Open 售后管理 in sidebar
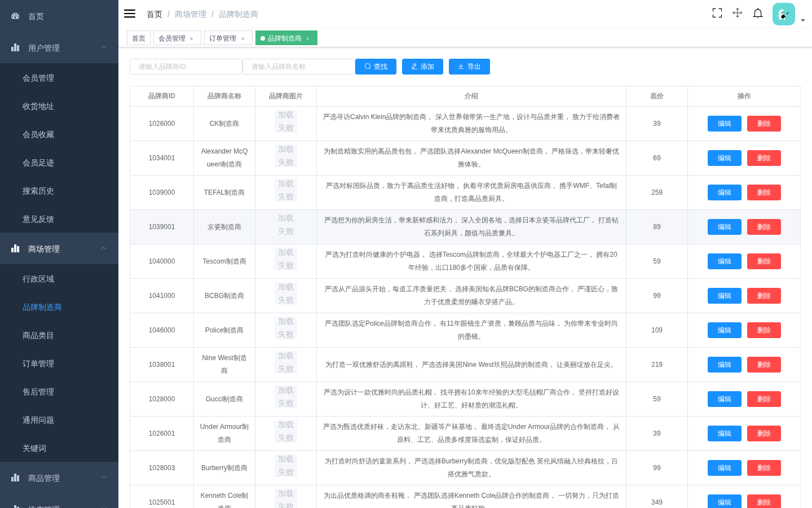This screenshot has height=508, width=812. [59, 392]
